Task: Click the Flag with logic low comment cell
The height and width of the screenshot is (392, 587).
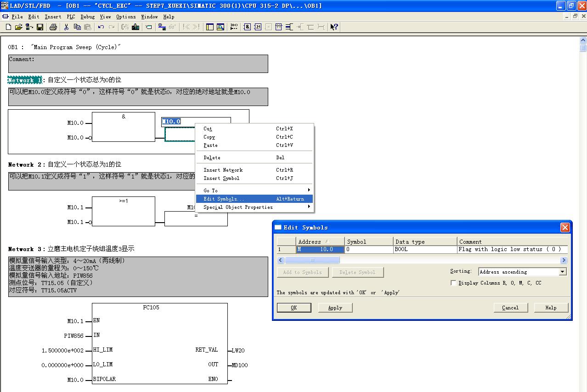Action: click(x=512, y=249)
